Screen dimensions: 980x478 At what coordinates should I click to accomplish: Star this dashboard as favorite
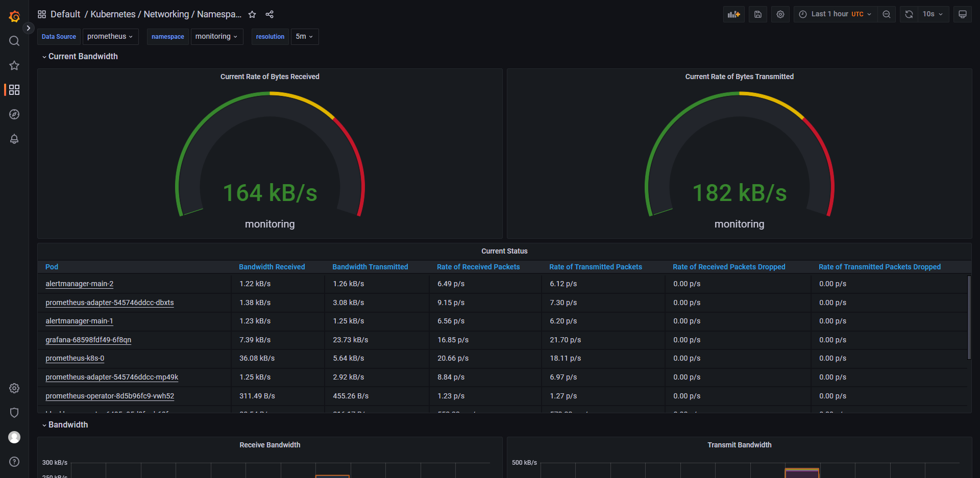click(252, 14)
